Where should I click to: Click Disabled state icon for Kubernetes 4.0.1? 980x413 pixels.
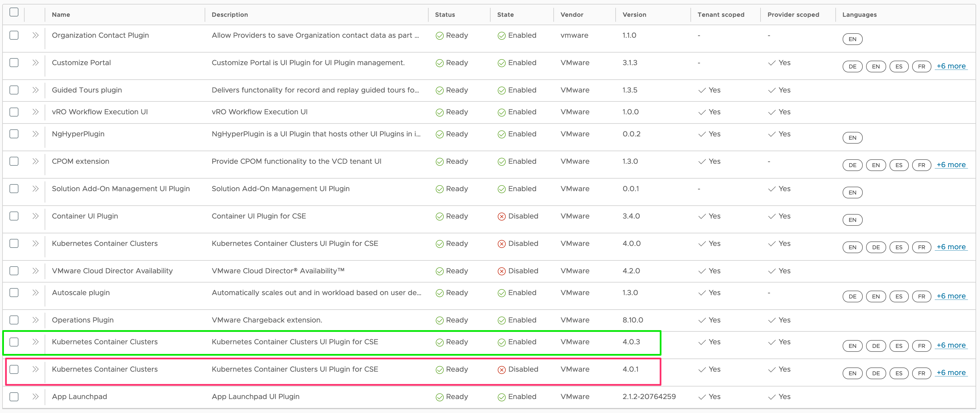click(501, 370)
